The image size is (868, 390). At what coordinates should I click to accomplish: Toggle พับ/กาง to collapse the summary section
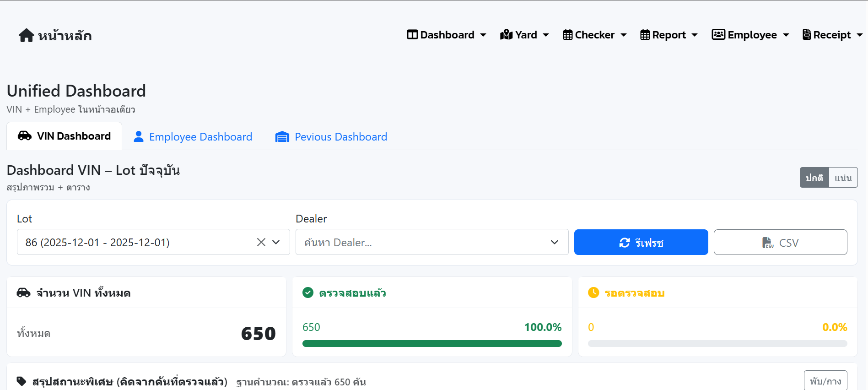[x=825, y=381]
